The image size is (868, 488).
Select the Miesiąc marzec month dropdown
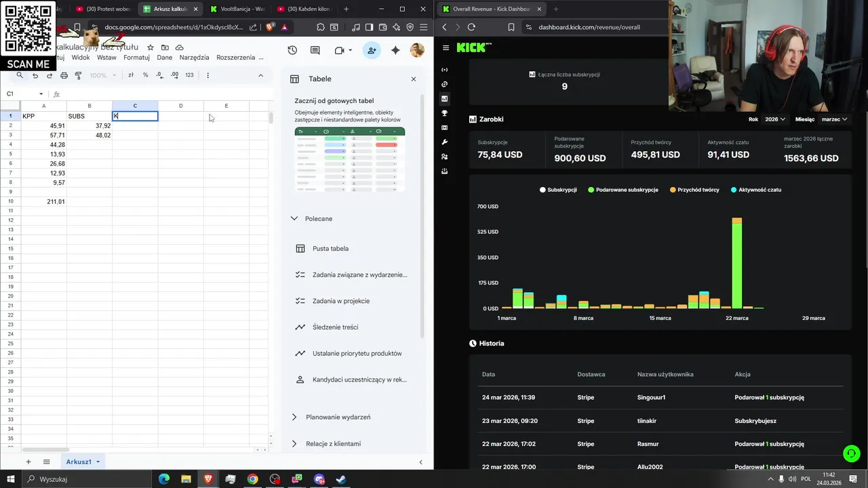pyautogui.click(x=834, y=119)
